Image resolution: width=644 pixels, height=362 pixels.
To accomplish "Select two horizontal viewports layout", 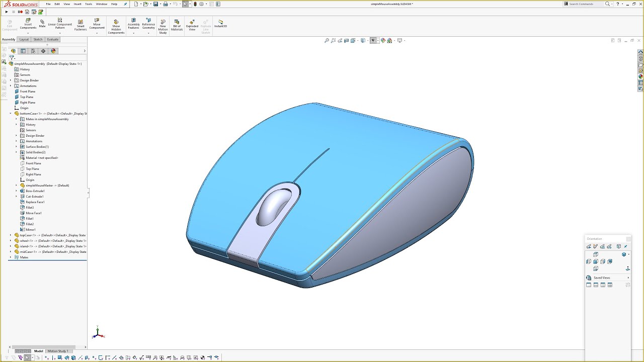I will (596, 285).
